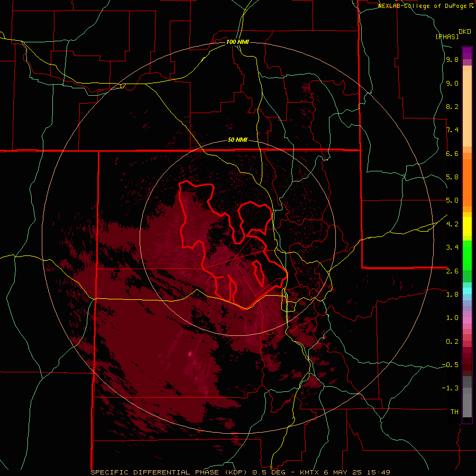This screenshot has height=476, width=476.
Task: Click the TH threshold label
Action: (x=454, y=412)
